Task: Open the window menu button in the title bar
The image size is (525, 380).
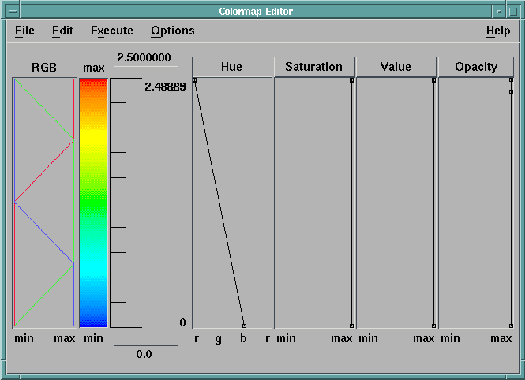Action: click(13, 11)
